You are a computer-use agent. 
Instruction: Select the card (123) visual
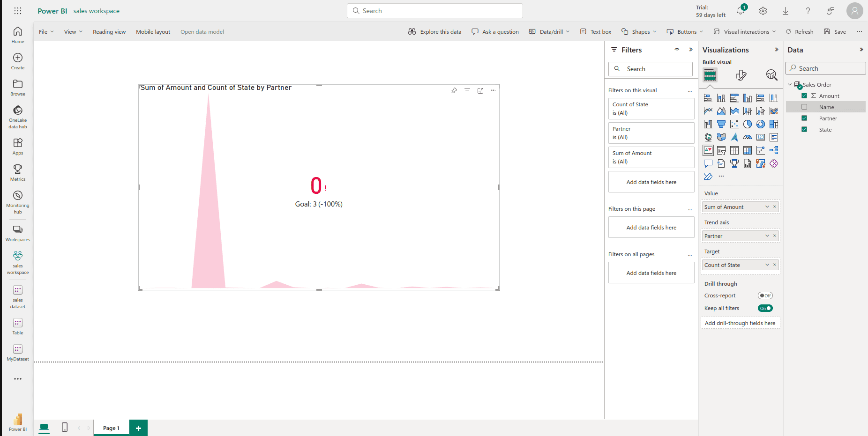[x=761, y=137]
